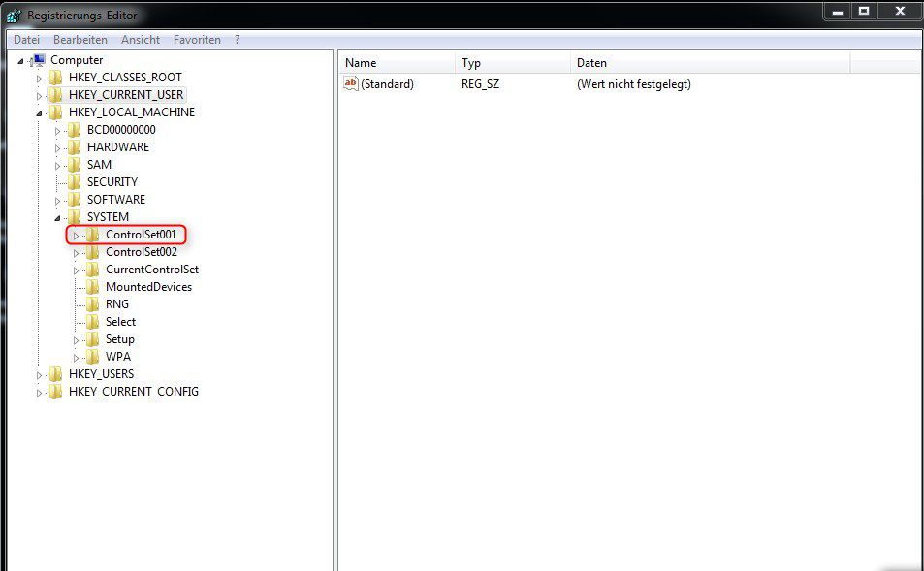Open the Ansicht menu
The height and width of the screenshot is (571, 924).
pyautogui.click(x=140, y=39)
